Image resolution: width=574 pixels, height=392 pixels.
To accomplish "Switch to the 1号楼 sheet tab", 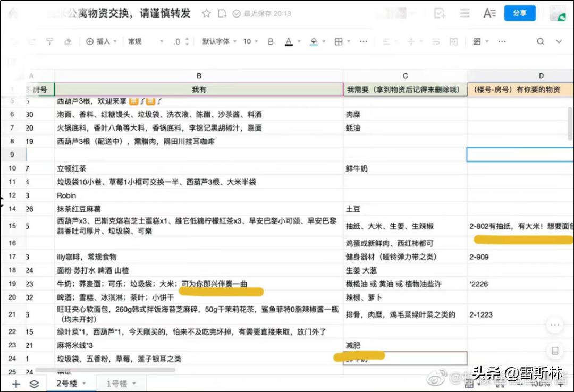I will [118, 384].
